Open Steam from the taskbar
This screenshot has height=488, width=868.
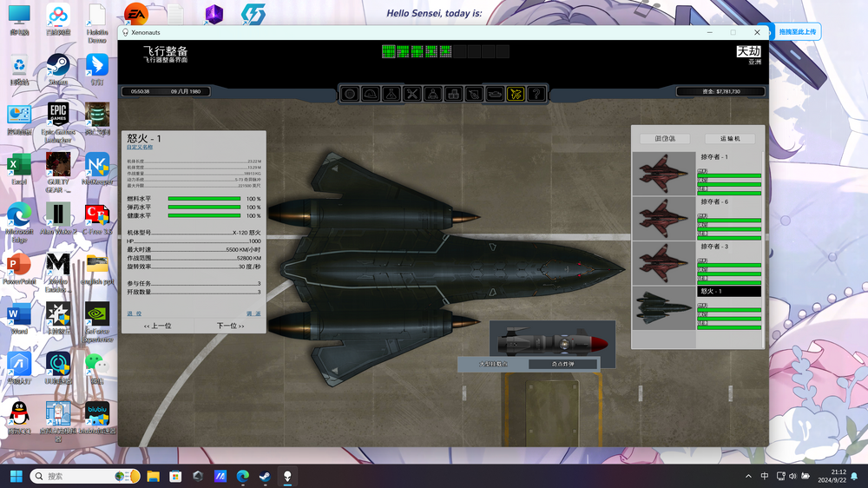[265, 477]
